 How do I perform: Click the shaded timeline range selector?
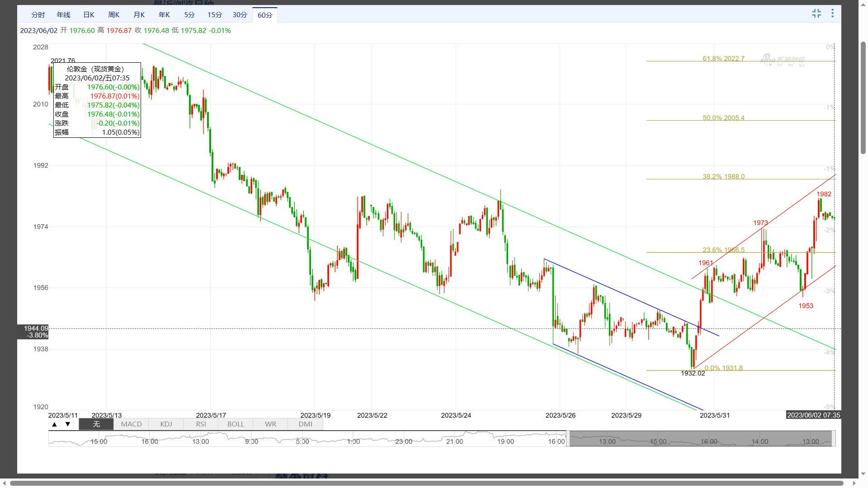coord(700,439)
